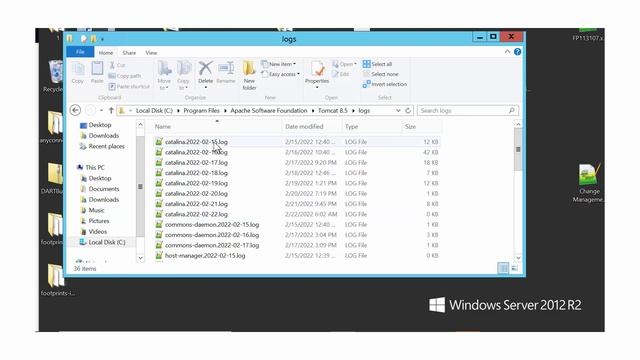Click the navigation pane scroll down arrow

click(140, 258)
